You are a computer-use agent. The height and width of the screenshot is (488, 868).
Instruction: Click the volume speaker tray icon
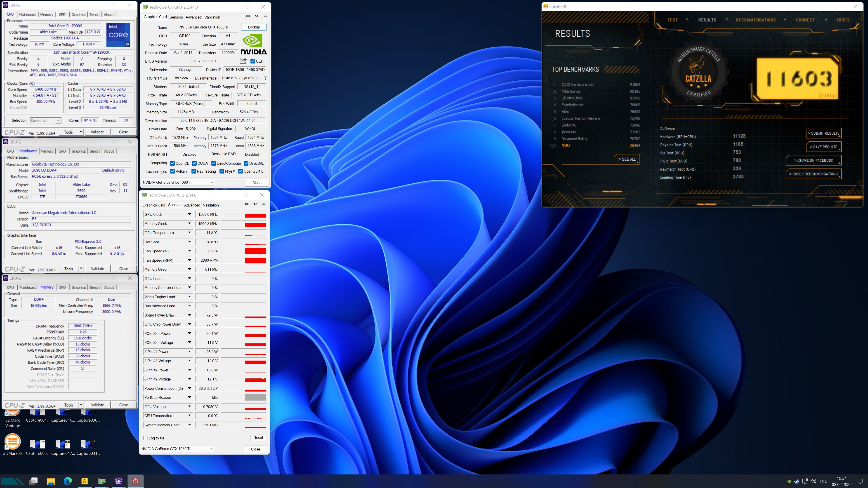[x=814, y=481]
